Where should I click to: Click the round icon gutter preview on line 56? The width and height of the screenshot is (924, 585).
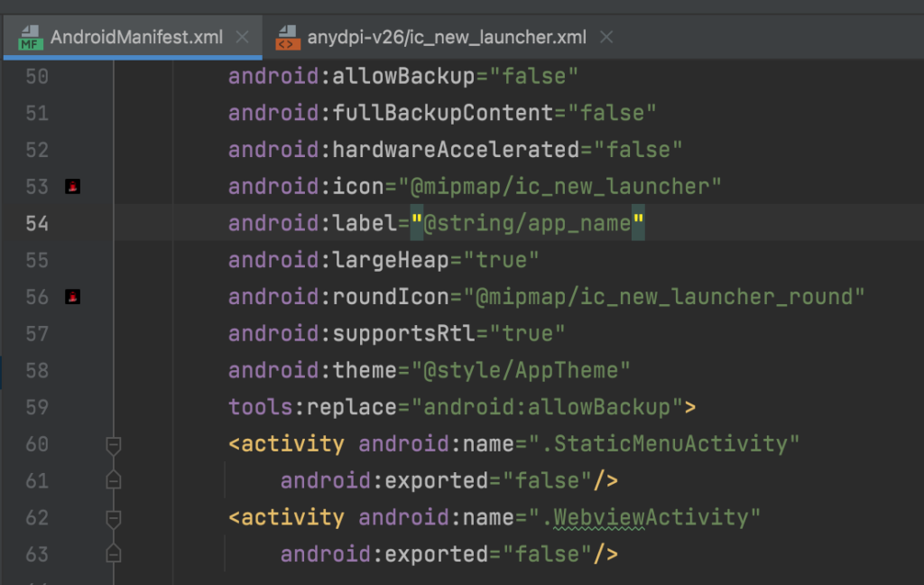73,296
